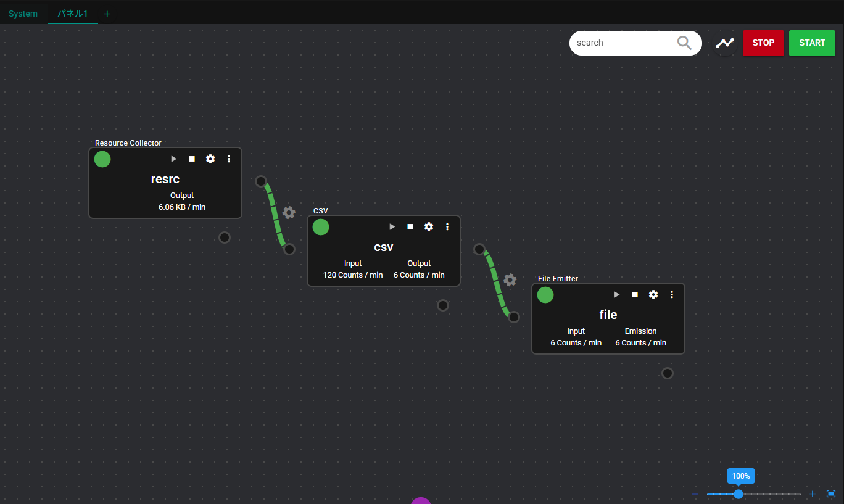Open settings gear on file node
The width and height of the screenshot is (844, 504).
point(653,295)
